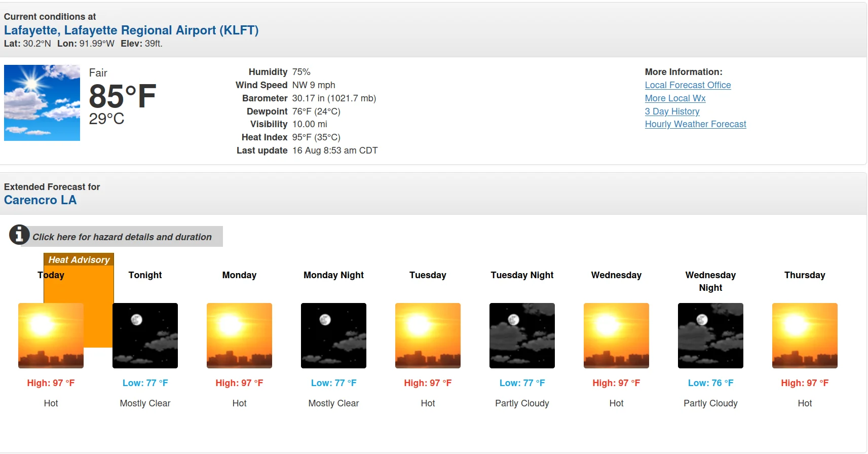Open the 3 Day History link
This screenshot has height=454, width=868.
(672, 111)
